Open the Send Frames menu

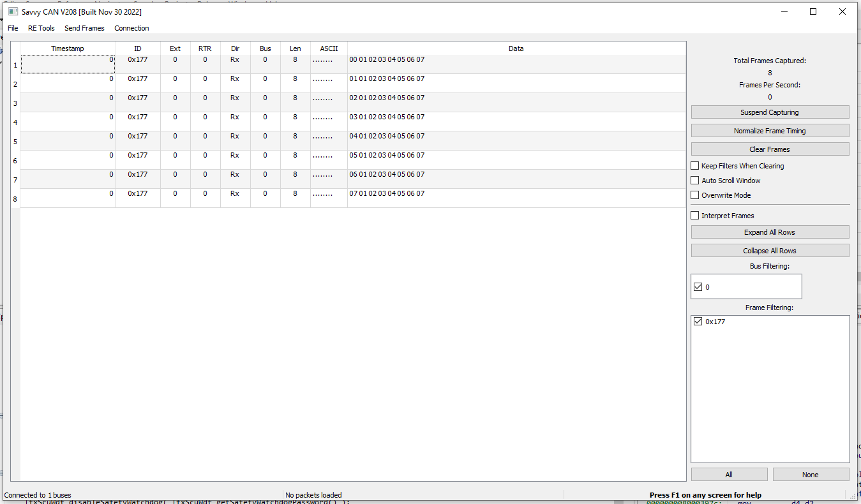tap(84, 28)
